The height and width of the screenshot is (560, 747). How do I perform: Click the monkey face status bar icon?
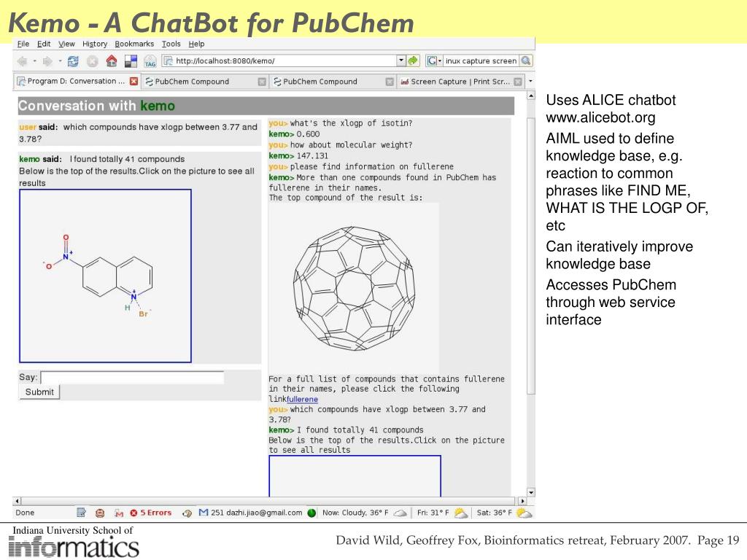click(99, 513)
